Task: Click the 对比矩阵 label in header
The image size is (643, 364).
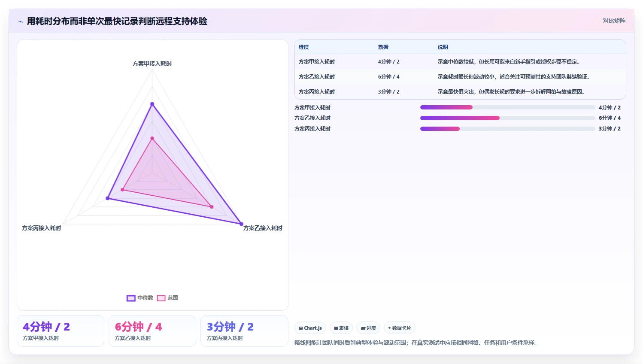Action: coord(614,21)
